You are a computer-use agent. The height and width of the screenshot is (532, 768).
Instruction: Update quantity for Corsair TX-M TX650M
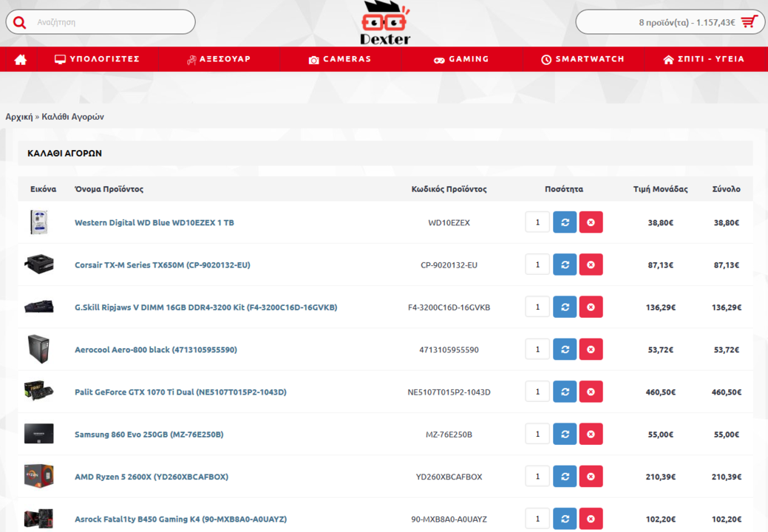(x=565, y=265)
